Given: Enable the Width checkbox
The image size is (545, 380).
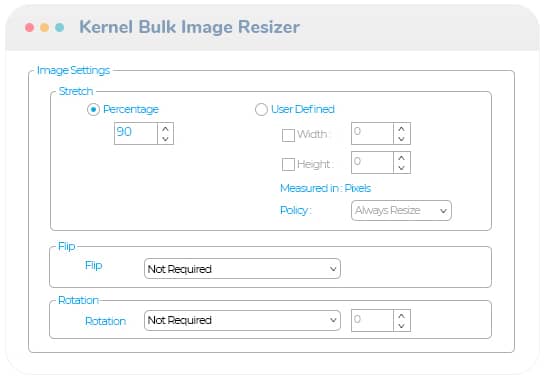Looking at the screenshot, I should 288,135.
